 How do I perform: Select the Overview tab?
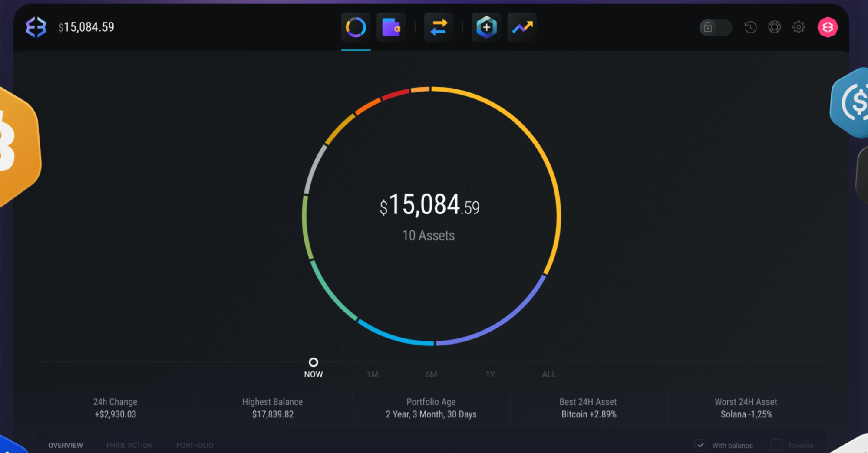[x=66, y=445]
